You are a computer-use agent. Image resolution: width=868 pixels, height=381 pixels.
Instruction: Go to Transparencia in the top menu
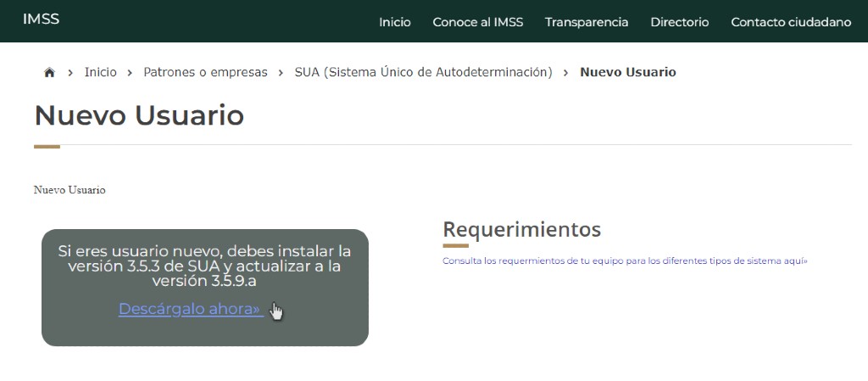587,22
